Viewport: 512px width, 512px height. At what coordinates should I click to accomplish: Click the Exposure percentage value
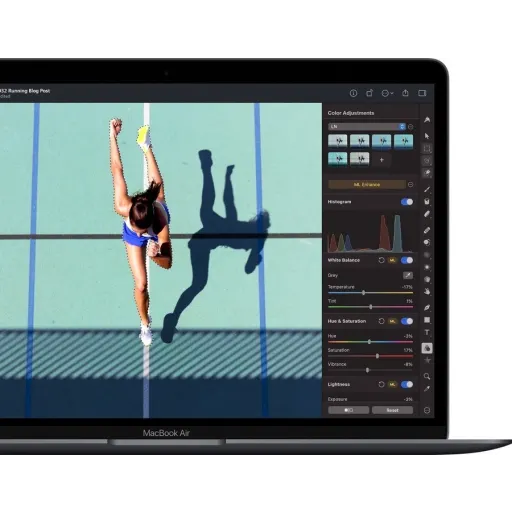(x=408, y=399)
